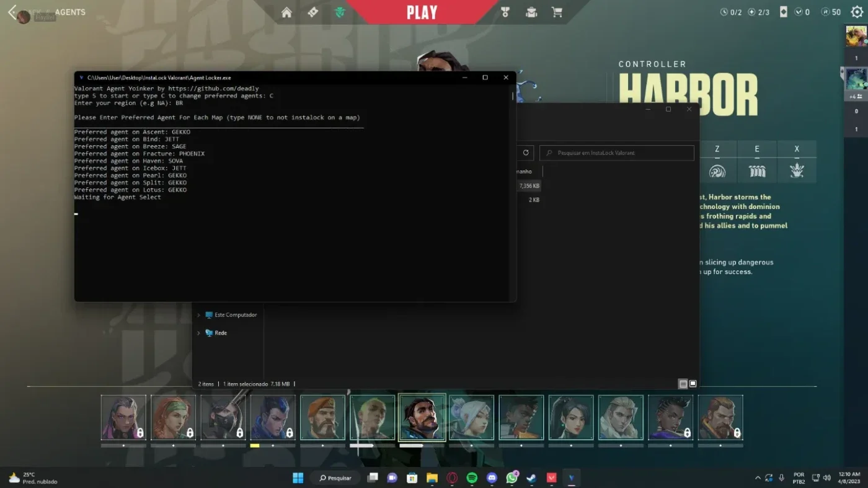Viewport: 868px width, 488px height.
Task: Open Spotify from the taskbar
Action: pyautogui.click(x=472, y=477)
